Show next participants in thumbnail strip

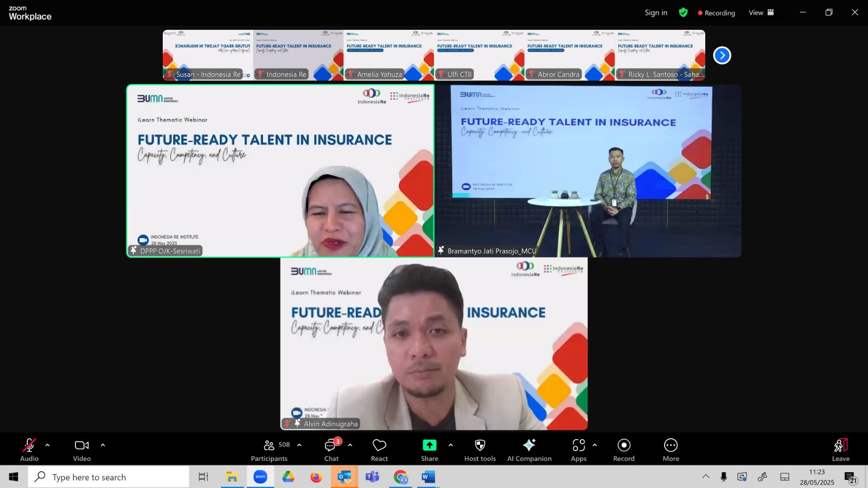click(722, 55)
